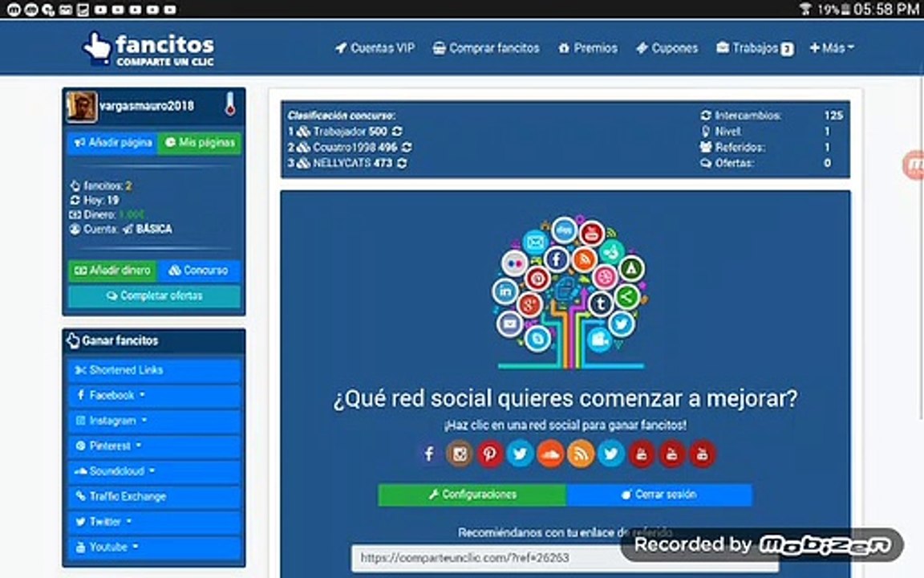Open the Trabajos navigation item
Viewport: 924px width, 578px height.
(755, 48)
